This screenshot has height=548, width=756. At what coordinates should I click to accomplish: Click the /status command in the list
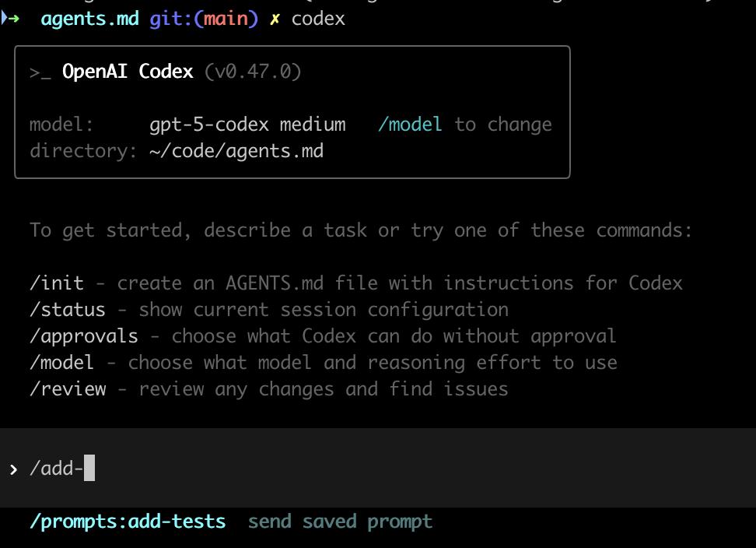pyautogui.click(x=67, y=310)
